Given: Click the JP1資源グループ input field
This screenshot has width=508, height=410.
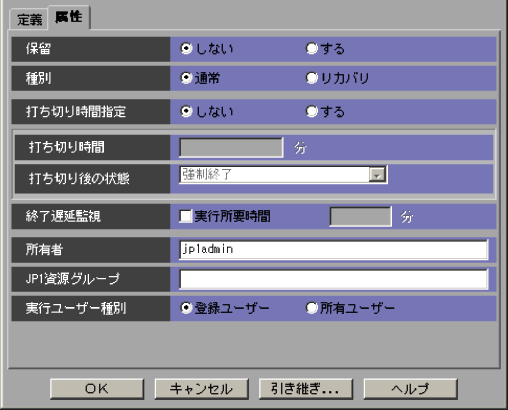Looking at the screenshot, I should coord(334,279).
